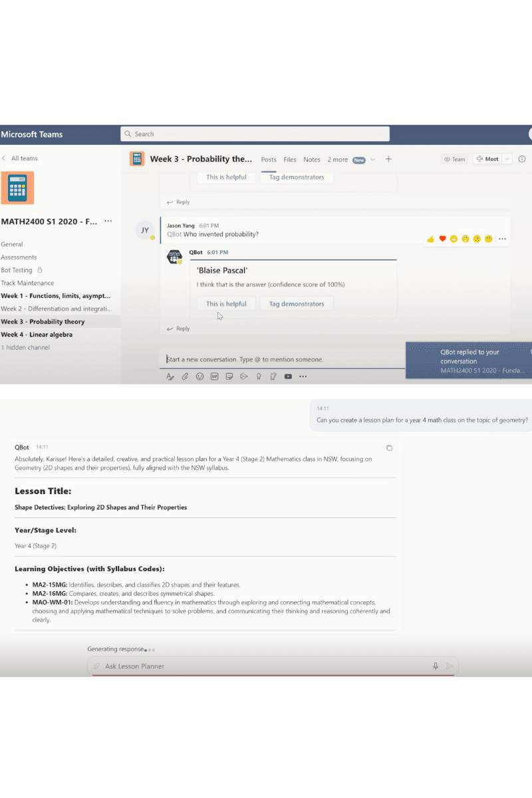The image size is (532, 798).
Task: Click 'This is helpful' under Blaise Pascal answer
Action: 226,304
